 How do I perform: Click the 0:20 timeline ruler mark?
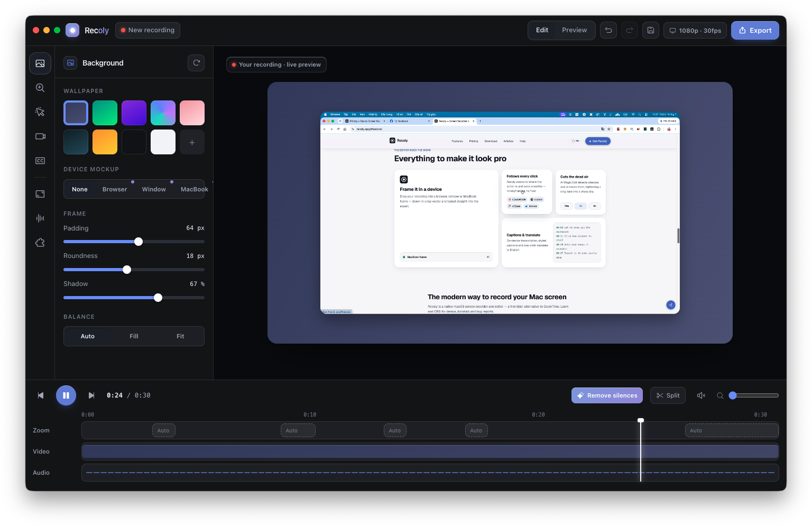[x=538, y=415]
